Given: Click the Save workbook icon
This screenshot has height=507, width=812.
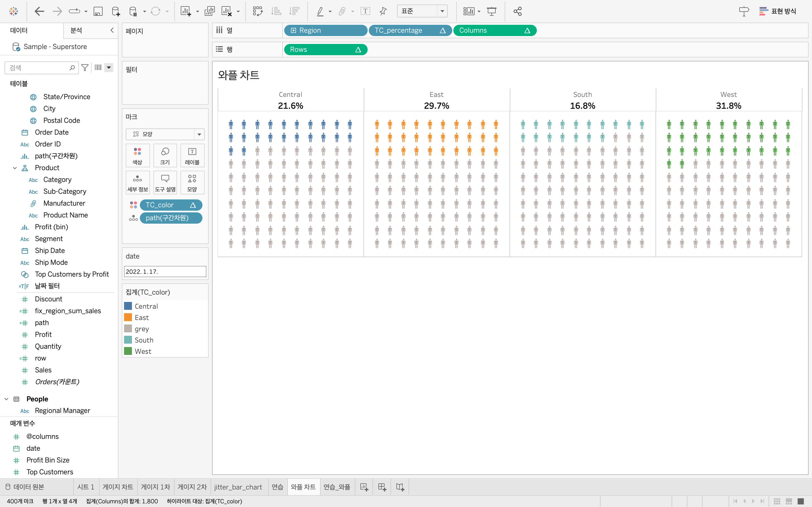Looking at the screenshot, I should tap(98, 11).
